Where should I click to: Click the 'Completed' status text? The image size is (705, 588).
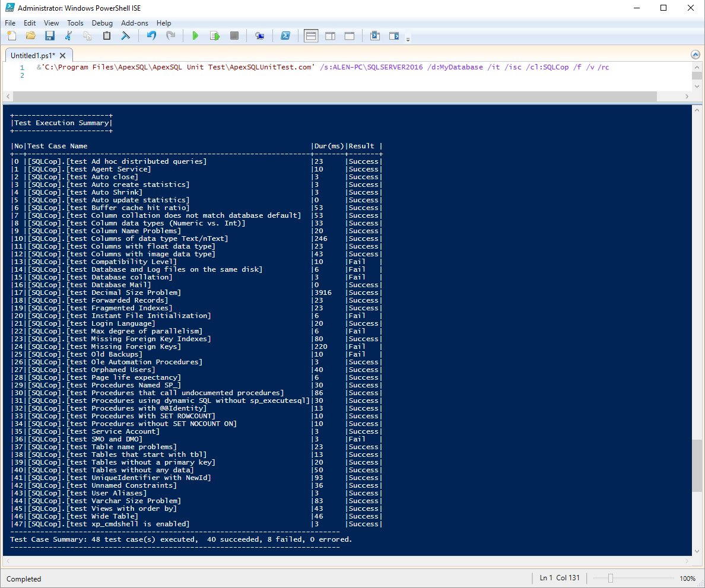[x=24, y=579]
